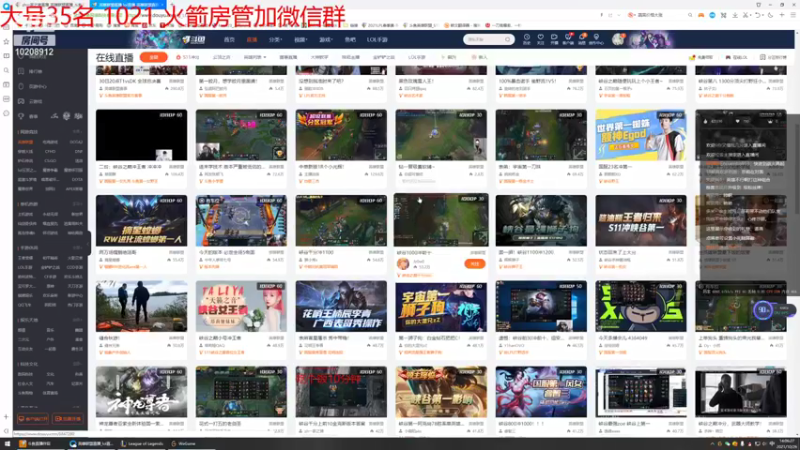Image resolution: width=800 pixels, height=450 pixels.
Task: Open the messages icon with orange badge
Action: 582,39
